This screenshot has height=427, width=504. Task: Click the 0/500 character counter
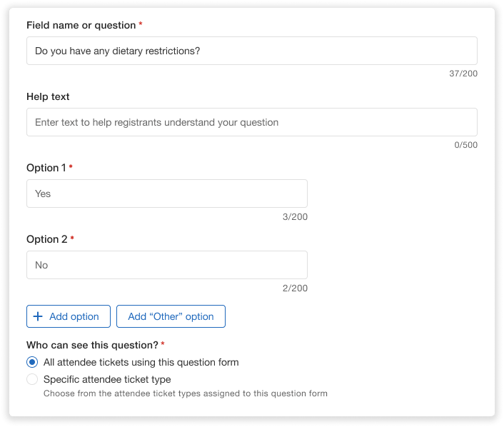(x=465, y=145)
